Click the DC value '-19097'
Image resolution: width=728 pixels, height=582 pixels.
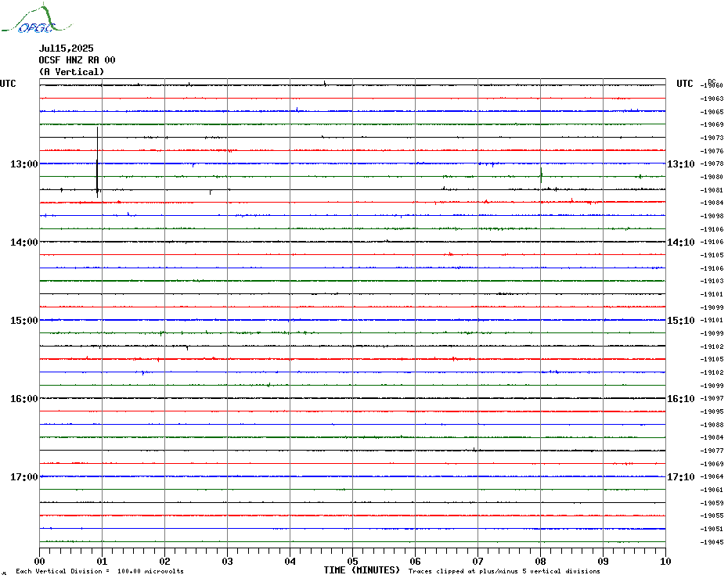[712, 399]
